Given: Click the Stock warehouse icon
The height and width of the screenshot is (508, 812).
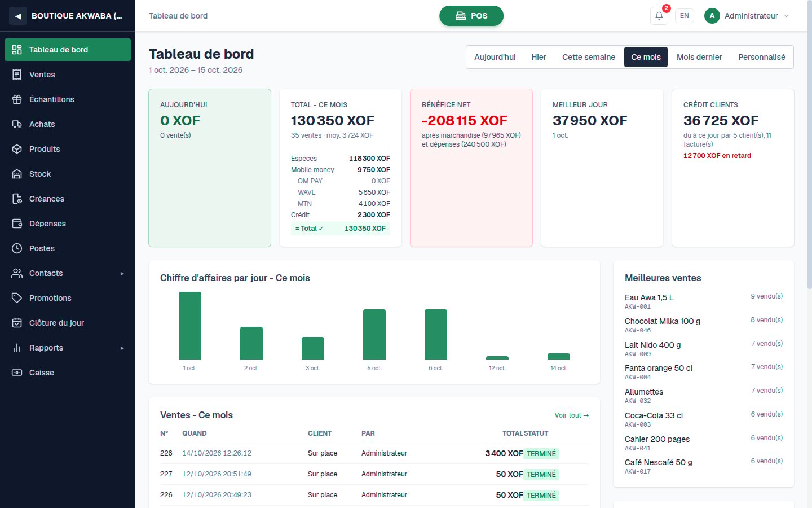Looking at the screenshot, I should 17,174.
